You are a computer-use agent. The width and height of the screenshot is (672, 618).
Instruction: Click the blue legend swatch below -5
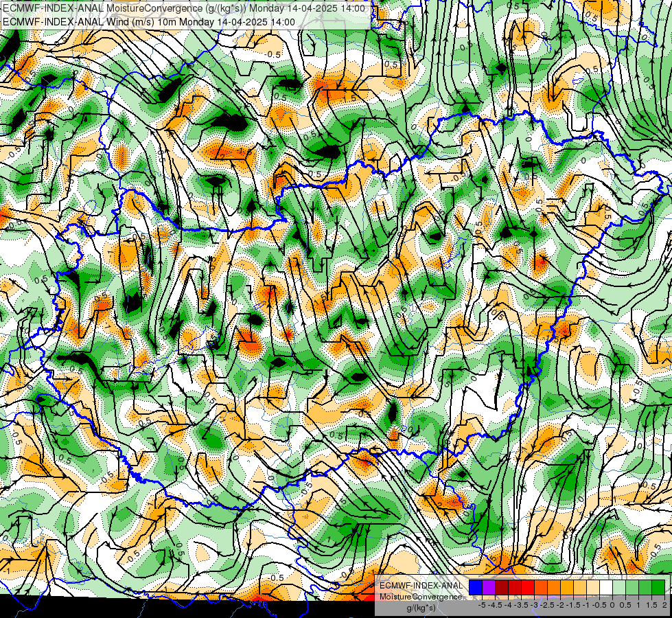[476, 587]
